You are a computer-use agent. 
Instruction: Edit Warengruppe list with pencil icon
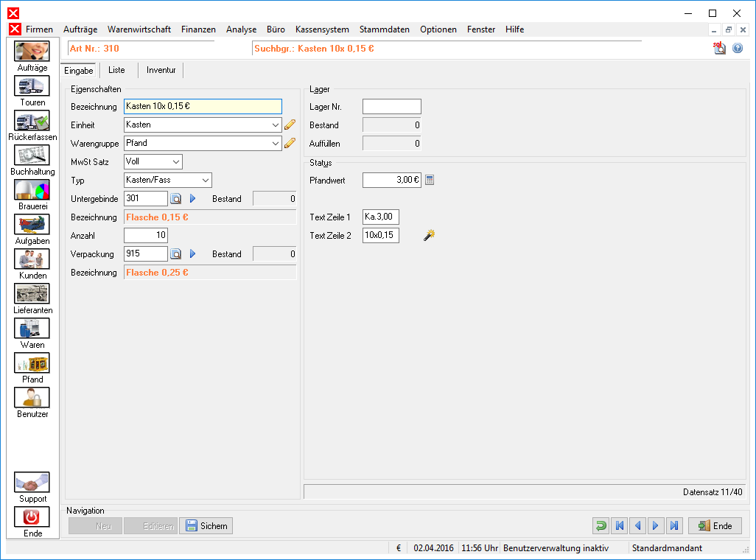pyautogui.click(x=290, y=143)
